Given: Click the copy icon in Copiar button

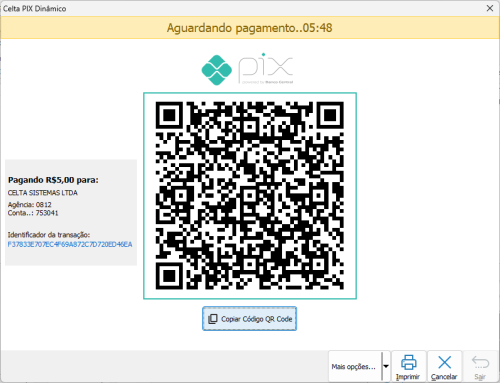Looking at the screenshot, I should [x=213, y=319].
